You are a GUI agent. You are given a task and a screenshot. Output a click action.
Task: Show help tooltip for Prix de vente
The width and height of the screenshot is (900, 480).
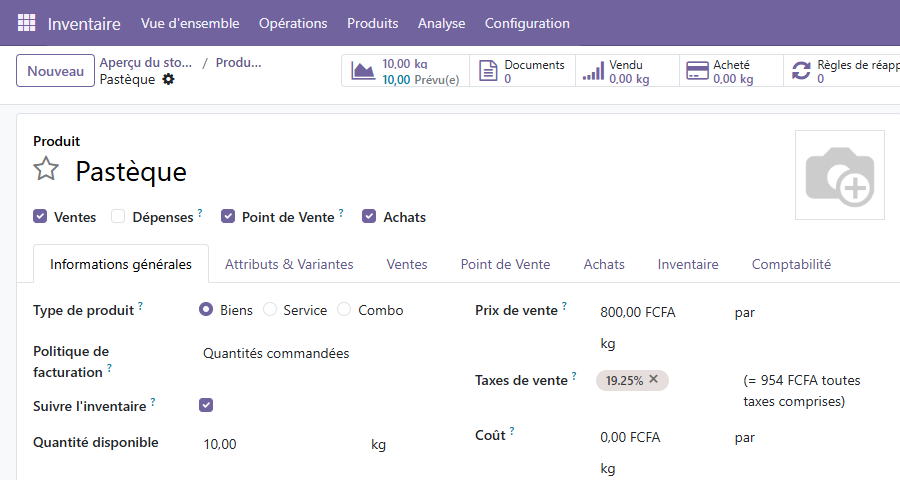pyautogui.click(x=564, y=305)
